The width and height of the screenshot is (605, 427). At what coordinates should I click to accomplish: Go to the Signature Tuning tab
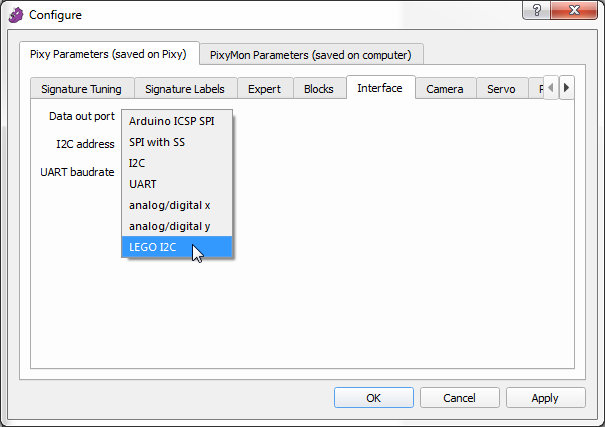pyautogui.click(x=80, y=89)
